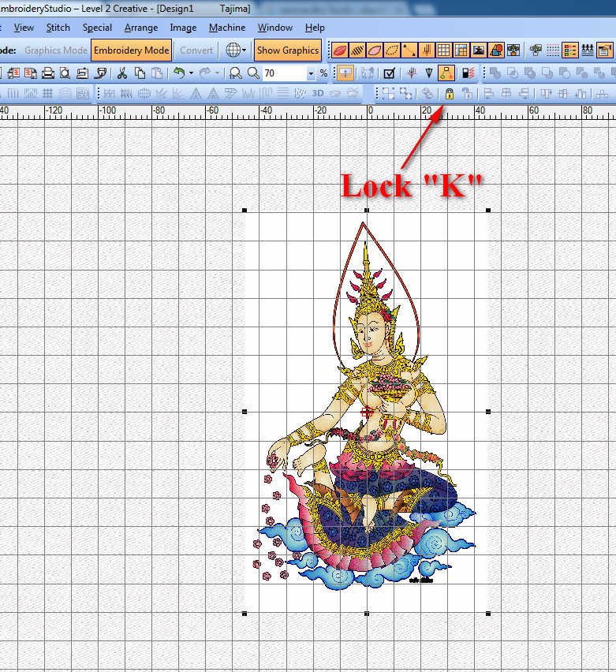Click the top-right selection handle
This screenshot has height=672, width=616.
[x=488, y=210]
